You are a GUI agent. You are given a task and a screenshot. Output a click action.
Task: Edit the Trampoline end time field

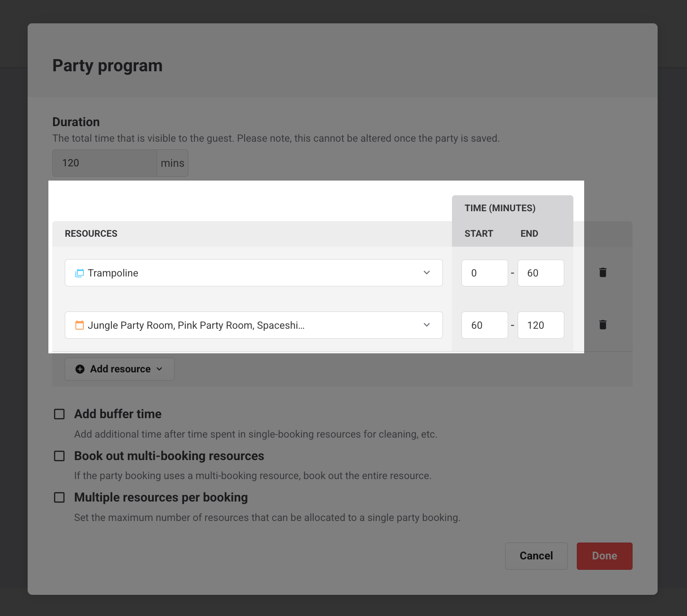[541, 273]
